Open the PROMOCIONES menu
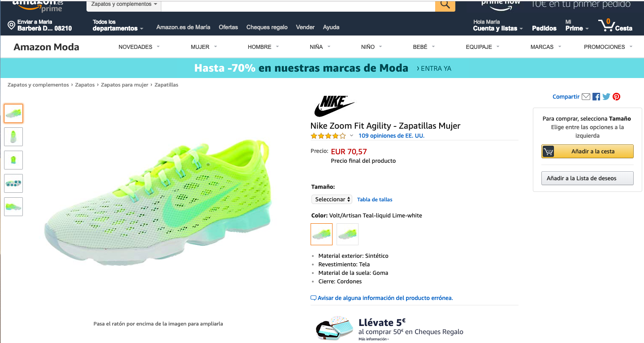The width and height of the screenshot is (644, 343). tap(608, 47)
